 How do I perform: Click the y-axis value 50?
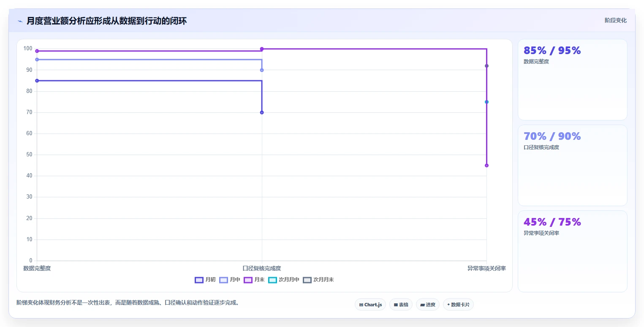coord(29,155)
